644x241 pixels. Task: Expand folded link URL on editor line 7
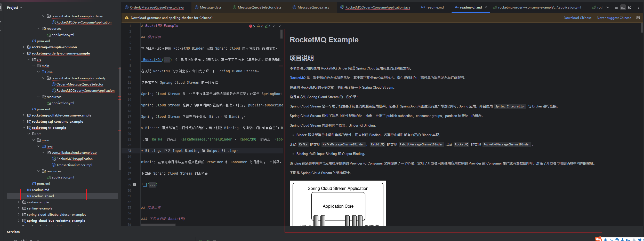167,60
